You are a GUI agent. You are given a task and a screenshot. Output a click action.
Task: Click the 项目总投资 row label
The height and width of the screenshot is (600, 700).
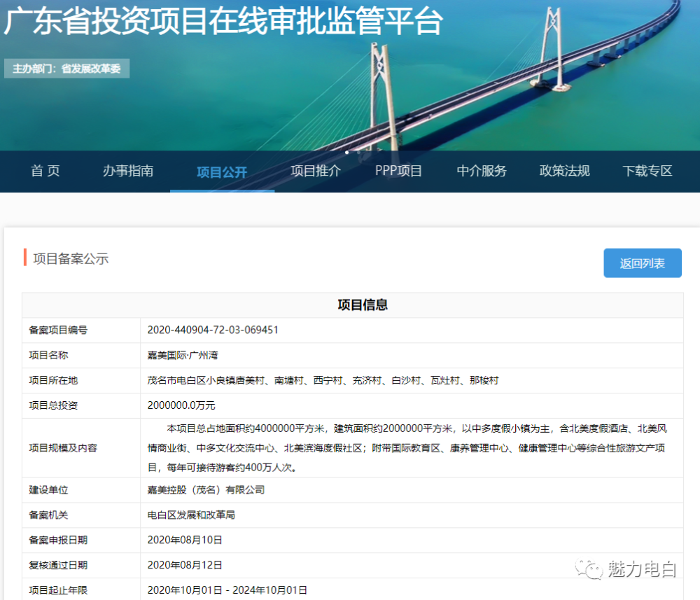[53, 405]
